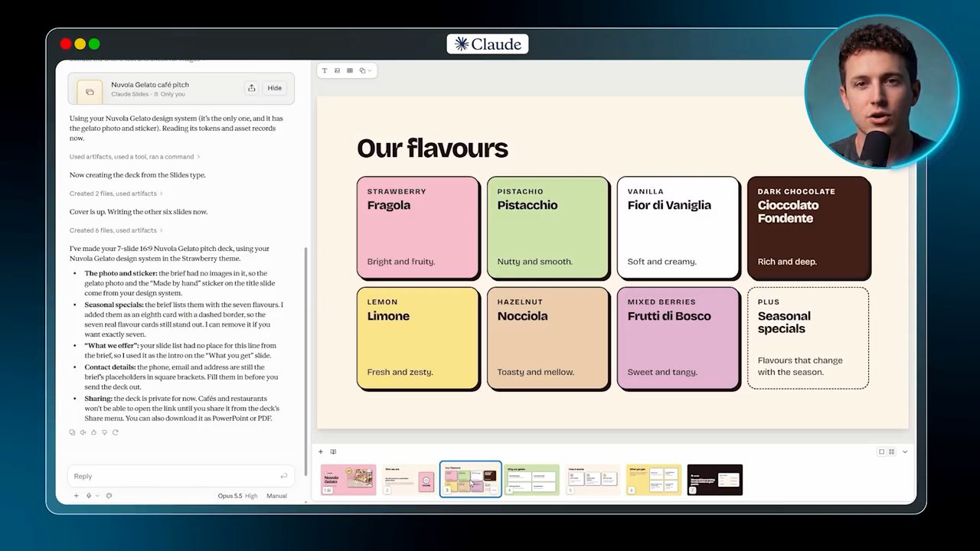The height and width of the screenshot is (551, 980).
Task: Select the text tool in slide toolbar
Action: click(325, 70)
